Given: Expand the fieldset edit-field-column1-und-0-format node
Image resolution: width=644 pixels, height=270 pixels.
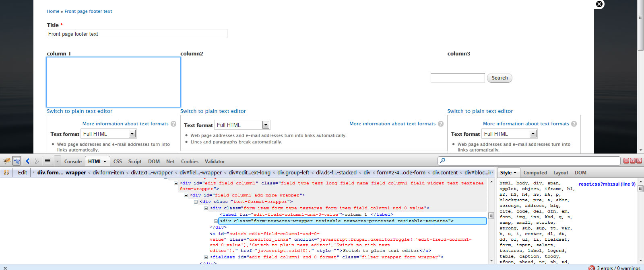Looking at the screenshot, I should tap(206, 257).
